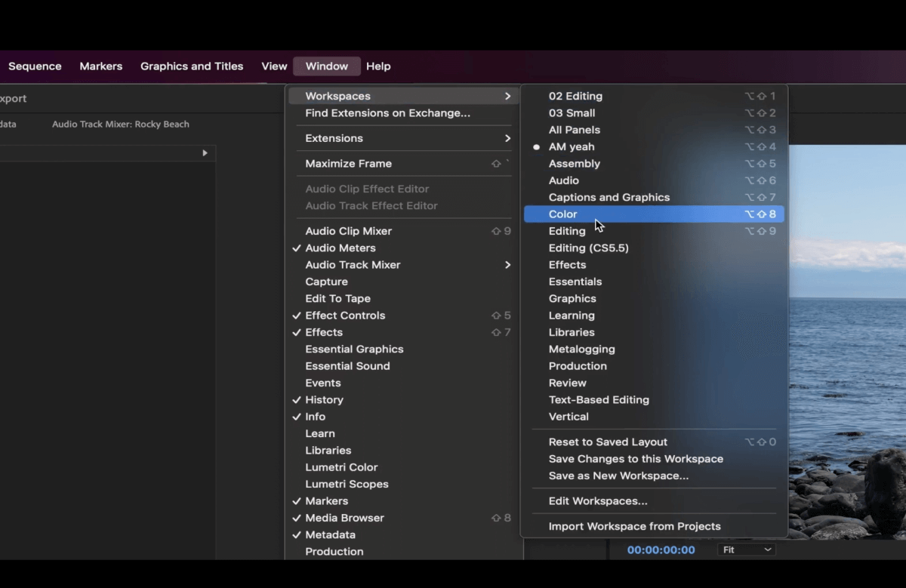Click the panel's right-pointing arrow icon
The height and width of the screenshot is (588, 906).
point(205,152)
